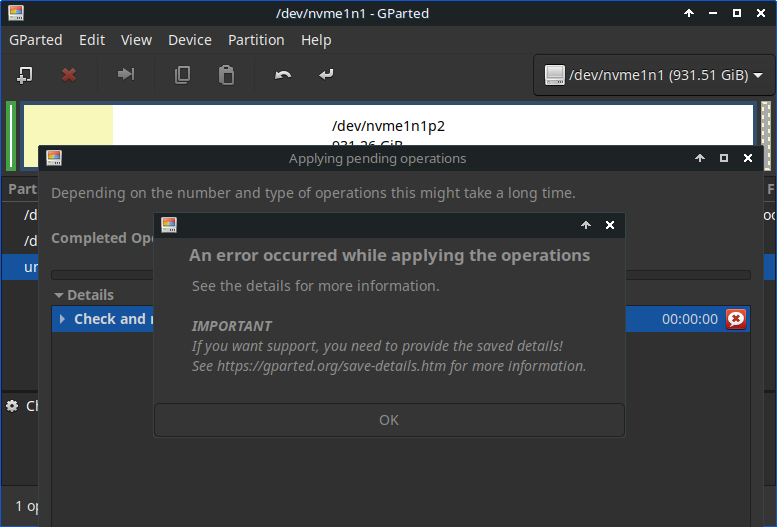
Task: Click the copy partition toolbar icon
Action: [x=182, y=75]
